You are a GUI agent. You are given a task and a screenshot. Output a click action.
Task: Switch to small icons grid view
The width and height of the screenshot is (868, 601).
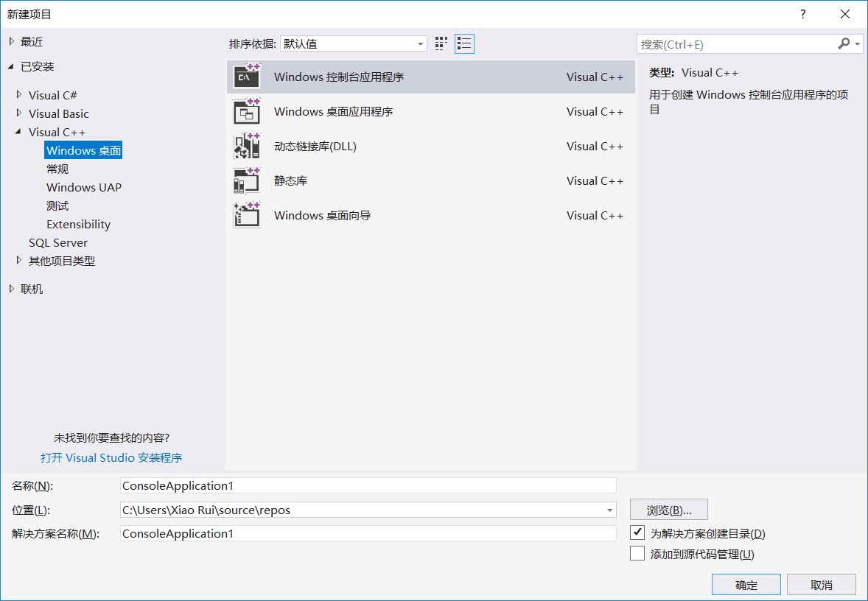pyautogui.click(x=441, y=43)
